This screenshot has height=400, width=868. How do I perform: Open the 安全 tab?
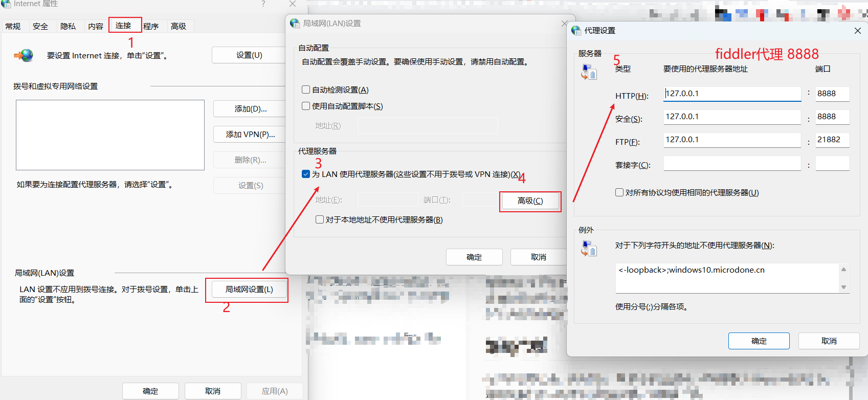click(x=40, y=26)
